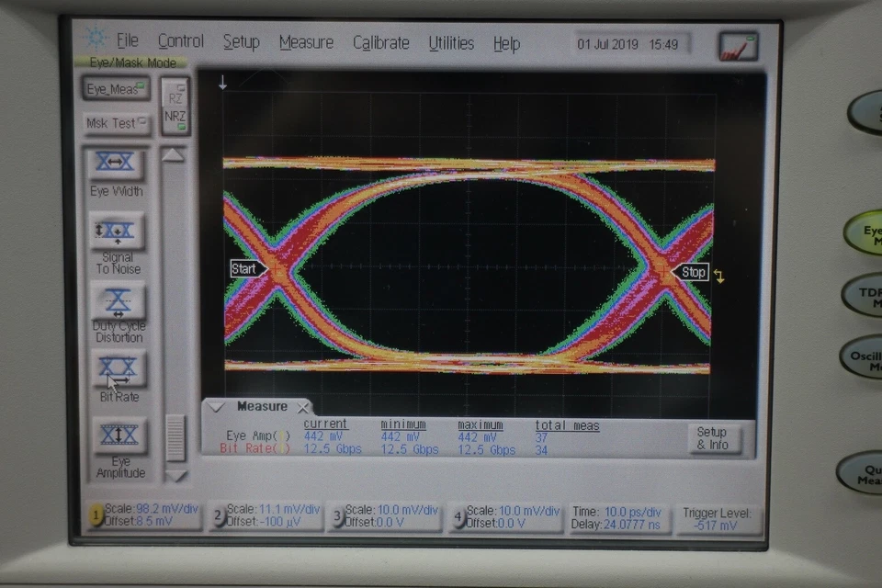Screen dimensions: 882x588
Task: Collapse the Measure panel with its chevron
Action: pyautogui.click(x=218, y=406)
